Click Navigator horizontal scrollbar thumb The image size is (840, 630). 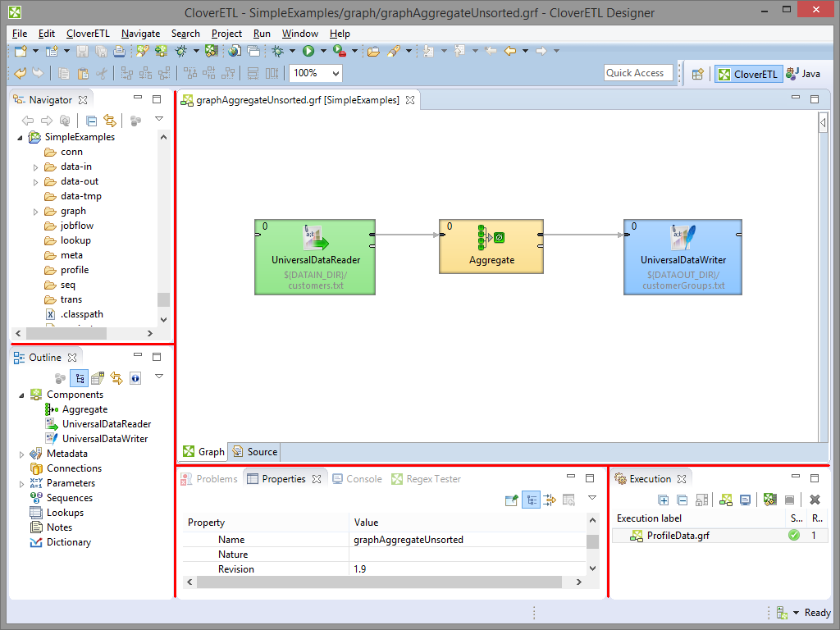pos(66,333)
